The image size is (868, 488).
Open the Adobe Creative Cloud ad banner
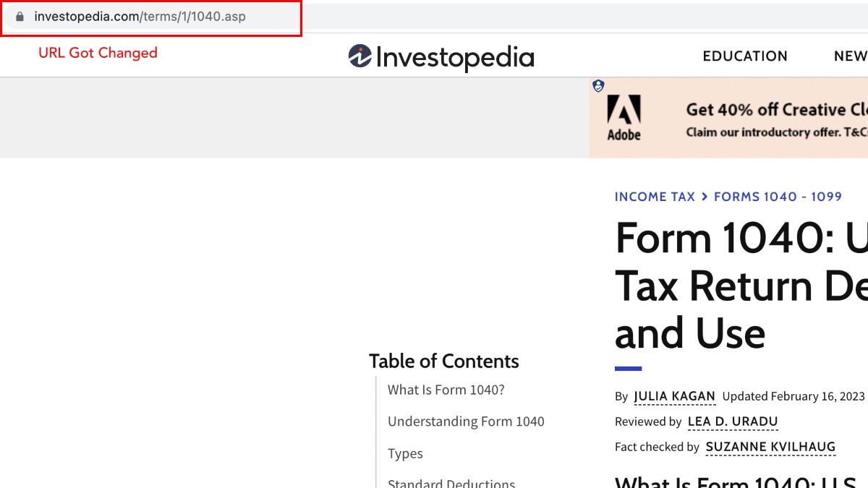pyautogui.click(x=728, y=118)
